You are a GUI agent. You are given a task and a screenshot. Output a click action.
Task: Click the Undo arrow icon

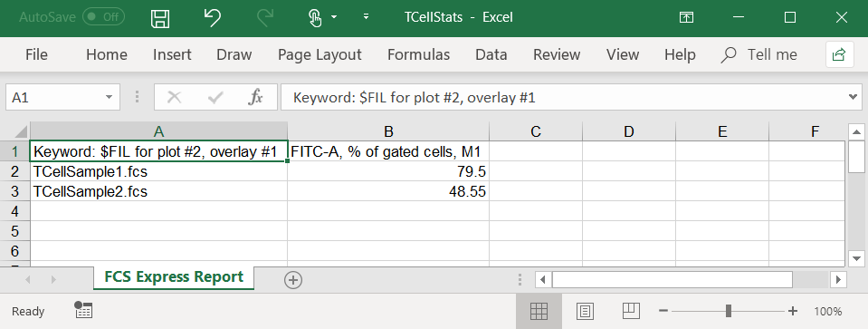[x=212, y=17]
